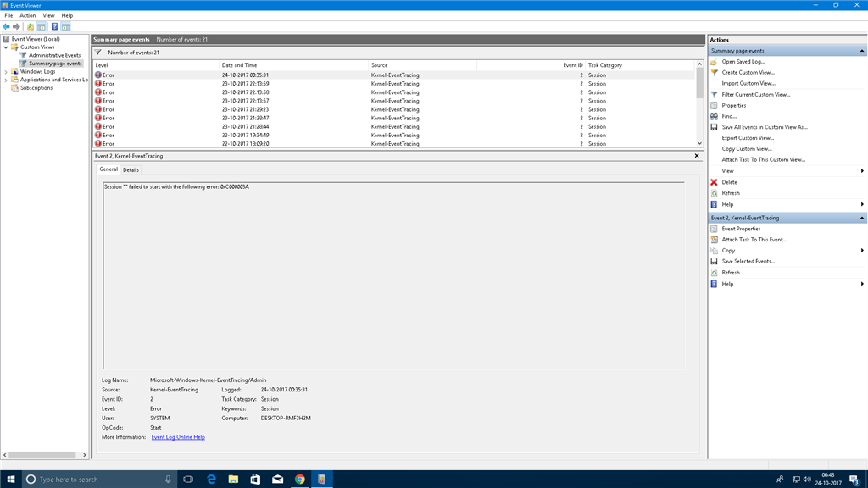Screen dimensions: 868x488
Task: Open Microsoft Edge from taskbar
Action: [x=211, y=480]
